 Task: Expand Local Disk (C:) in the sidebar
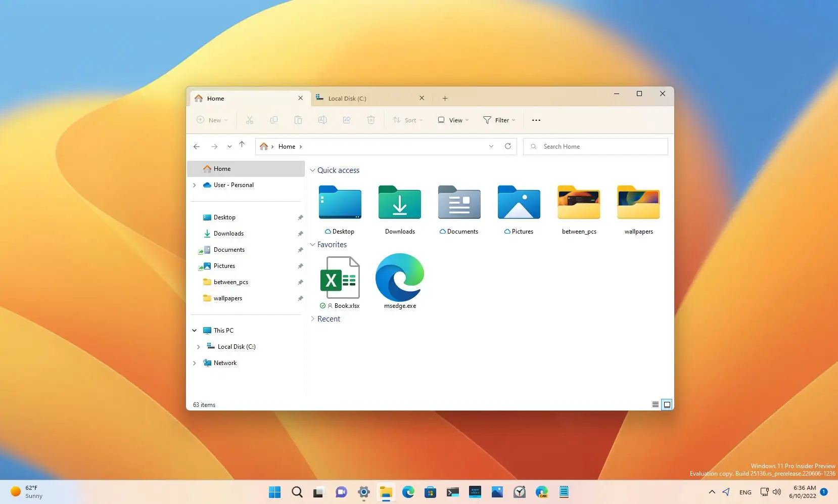198,347
